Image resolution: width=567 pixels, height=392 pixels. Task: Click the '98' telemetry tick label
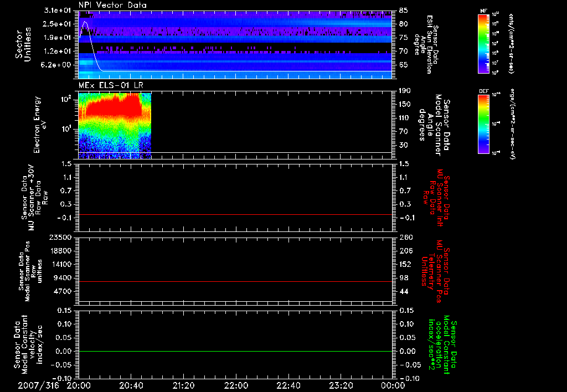(x=404, y=278)
